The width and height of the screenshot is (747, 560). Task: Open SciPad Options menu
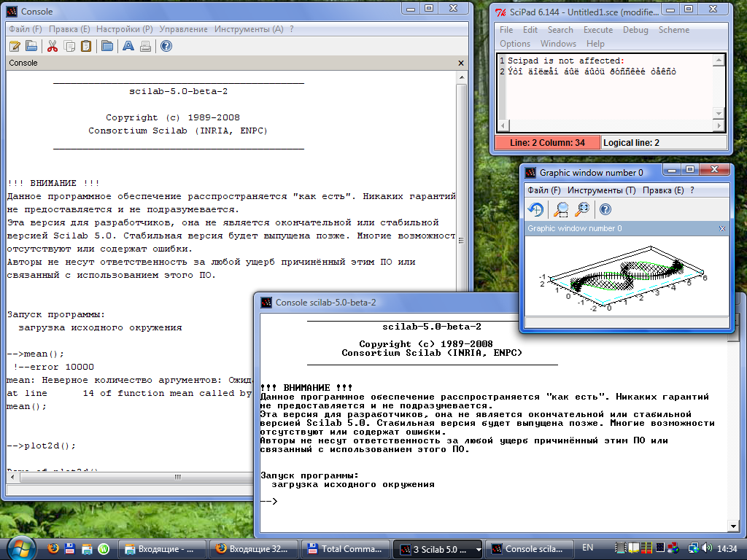[515, 43]
